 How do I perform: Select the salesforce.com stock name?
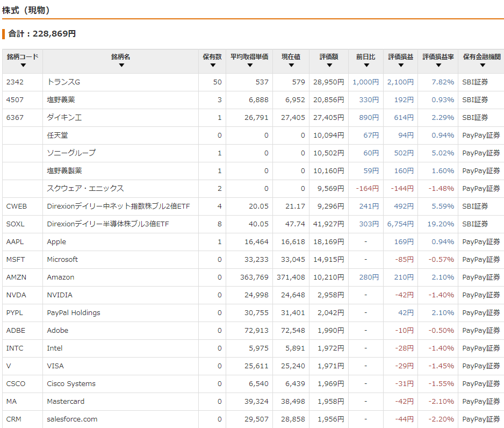[x=72, y=419]
